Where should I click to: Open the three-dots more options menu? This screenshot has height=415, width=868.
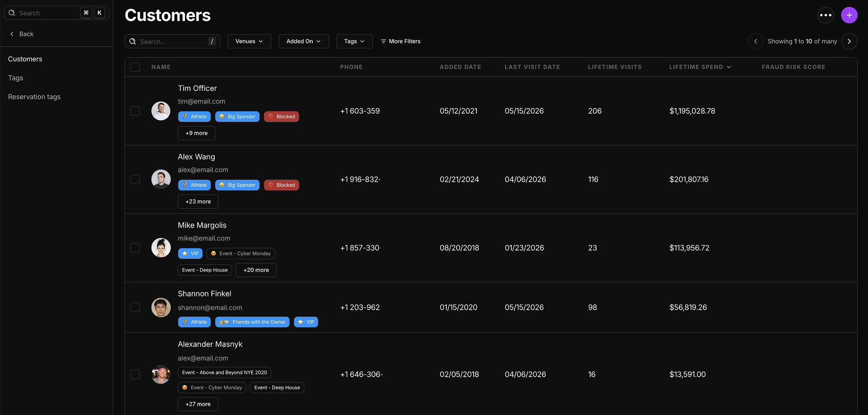[x=826, y=15]
